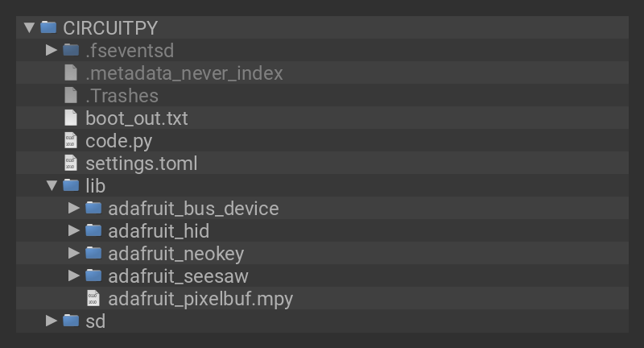Click the code.py file icon

(71, 140)
